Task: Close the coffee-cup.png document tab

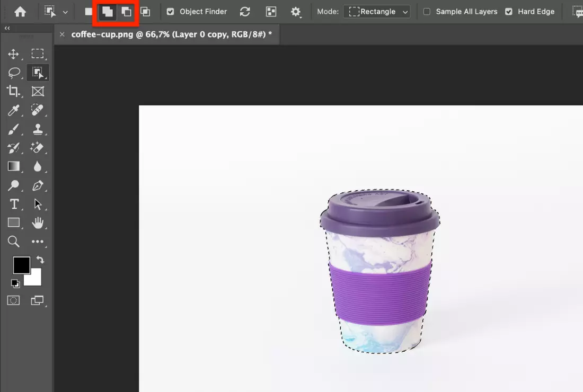Action: pos(62,34)
